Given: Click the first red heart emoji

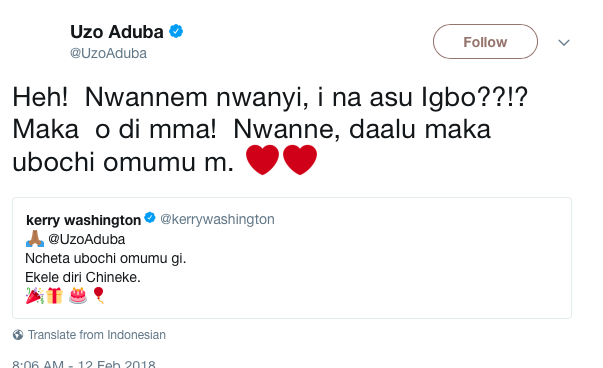Looking at the screenshot, I should click(x=262, y=160).
